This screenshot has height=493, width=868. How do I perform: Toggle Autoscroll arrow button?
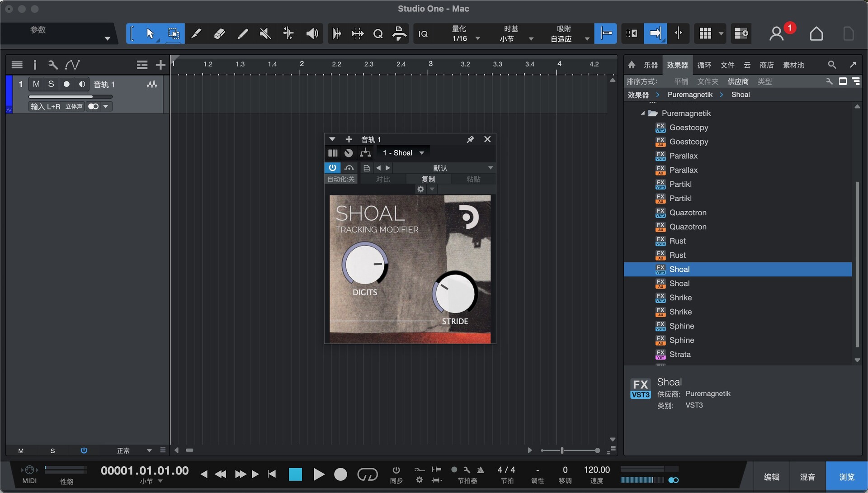(655, 33)
